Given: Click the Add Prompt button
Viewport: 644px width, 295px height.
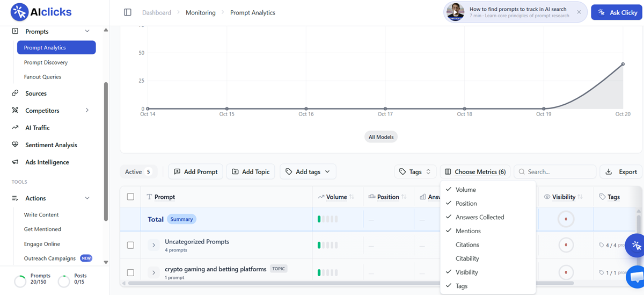Looking at the screenshot, I should pos(195,172).
